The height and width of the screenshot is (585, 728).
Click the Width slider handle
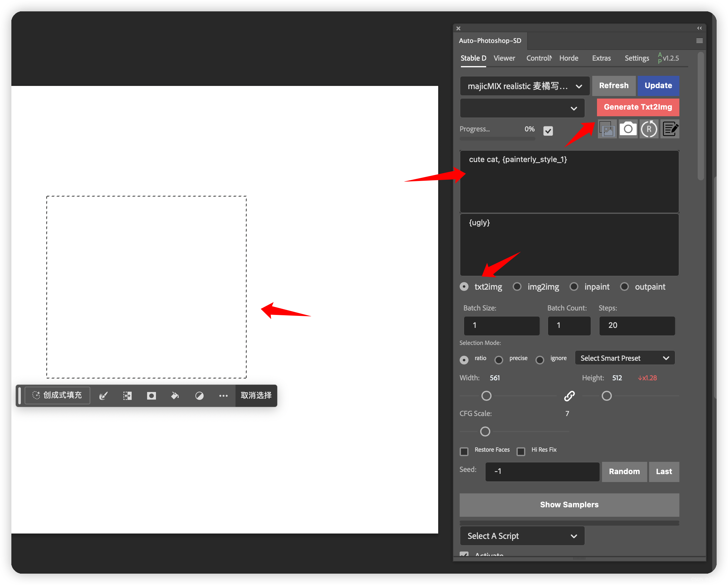pos(486,396)
